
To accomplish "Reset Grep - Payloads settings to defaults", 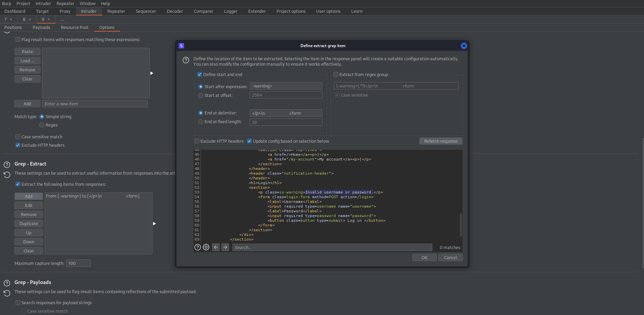I will pyautogui.click(x=7, y=293).
